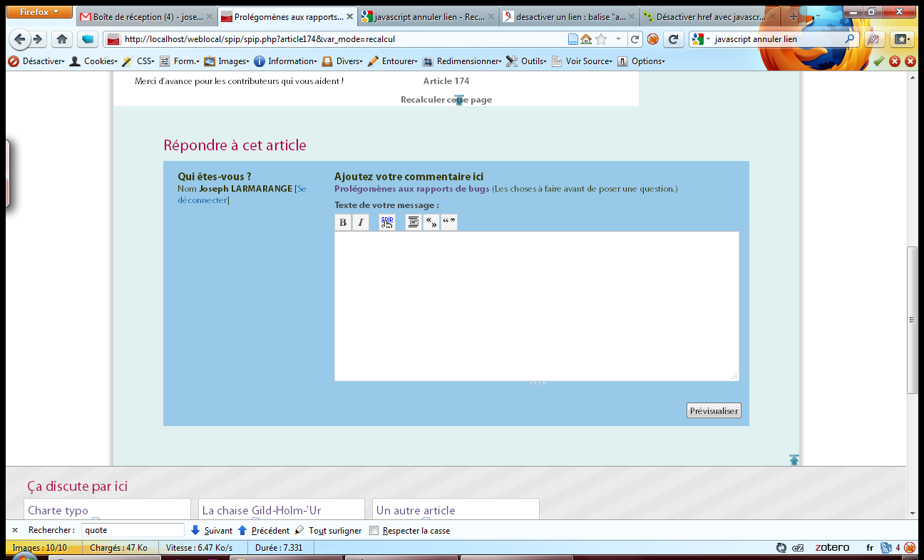Switch to desactiver un lien tab
Viewport: 924px width, 560px height.
[569, 16]
